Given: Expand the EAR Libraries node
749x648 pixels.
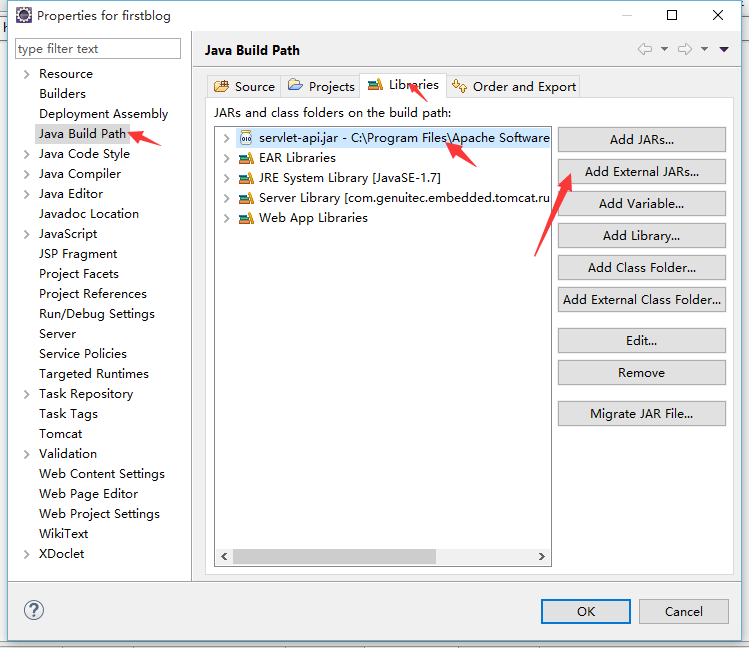Looking at the screenshot, I should (x=226, y=159).
